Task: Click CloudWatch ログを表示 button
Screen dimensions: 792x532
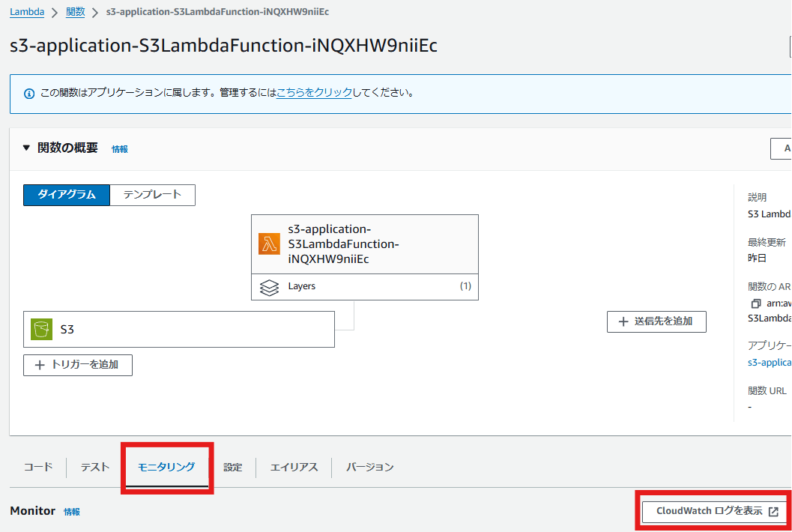Action: point(716,511)
